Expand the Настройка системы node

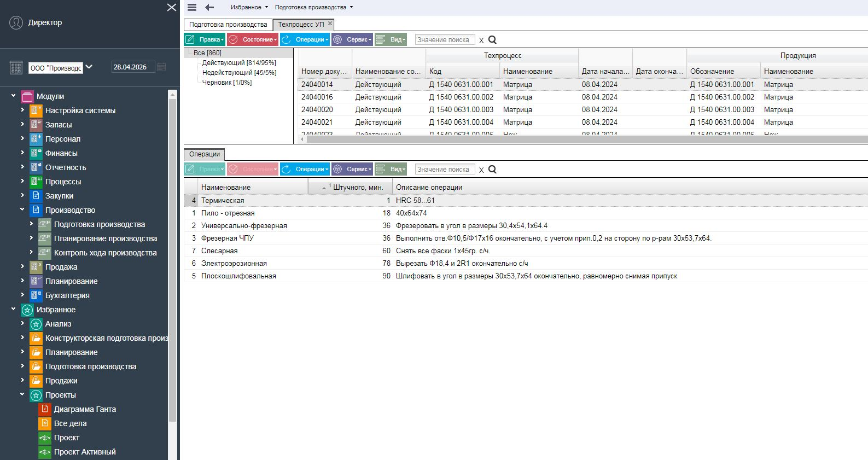click(22, 110)
